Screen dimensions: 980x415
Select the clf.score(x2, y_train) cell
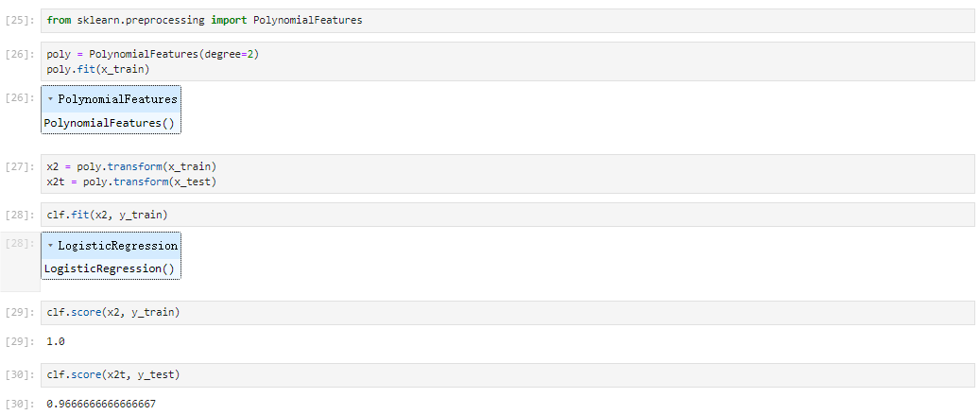tap(507, 313)
